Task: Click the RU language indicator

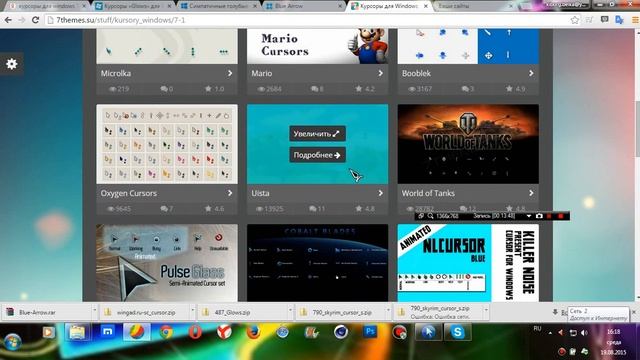Action: [537, 329]
